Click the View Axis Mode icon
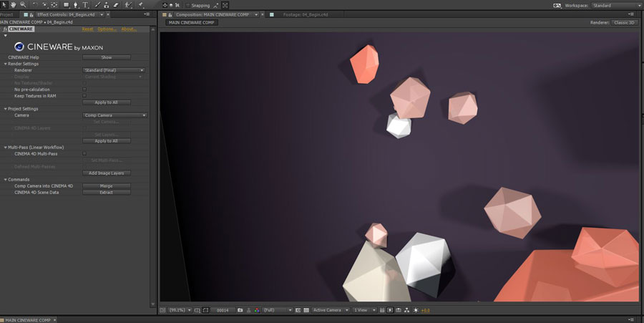Viewport: 644px width, 323px height. (177, 5)
